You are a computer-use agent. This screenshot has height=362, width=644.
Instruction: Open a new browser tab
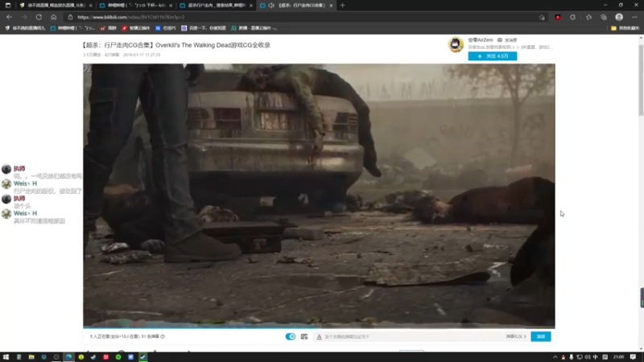343,6
